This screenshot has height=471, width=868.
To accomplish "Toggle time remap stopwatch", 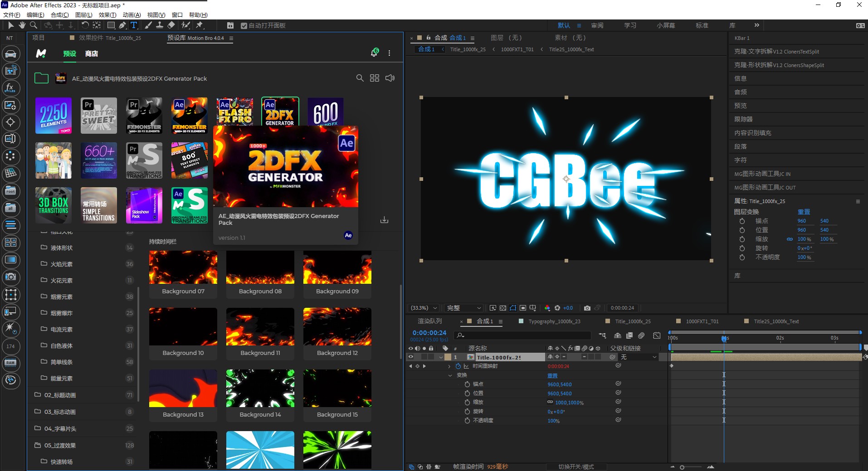I will click(x=458, y=366).
